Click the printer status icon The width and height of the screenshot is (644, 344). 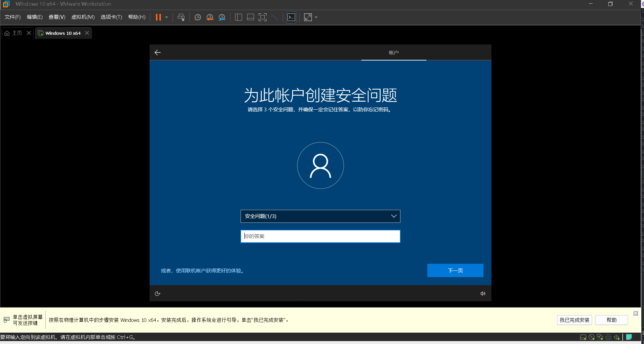click(608, 337)
